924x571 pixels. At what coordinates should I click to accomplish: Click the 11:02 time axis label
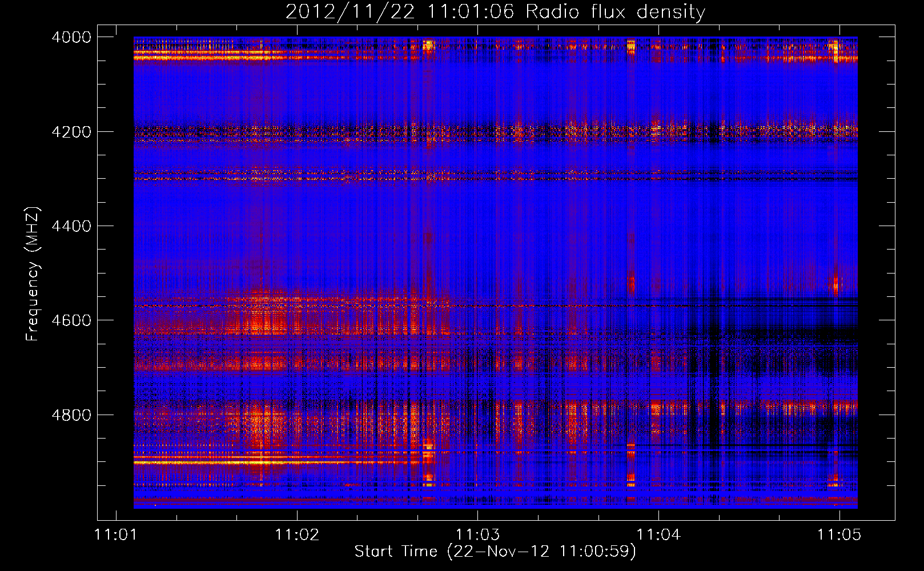(x=297, y=534)
